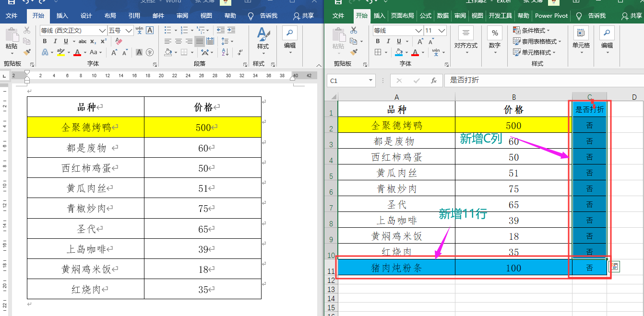Toggle justify alignment in Word
This screenshot has width=644, height=316.
(200, 41)
